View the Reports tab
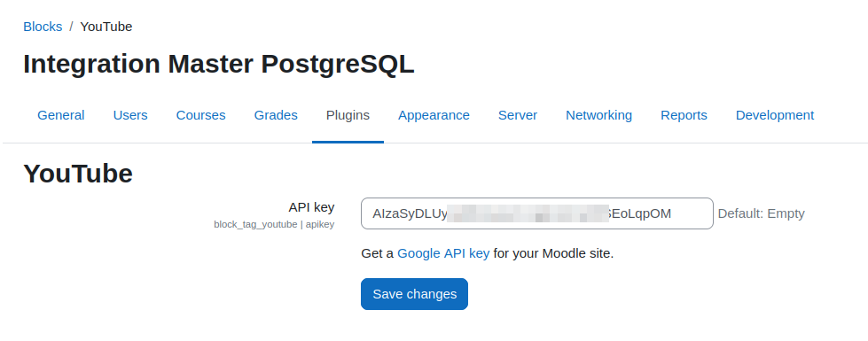The width and height of the screenshot is (868, 341). [684, 115]
